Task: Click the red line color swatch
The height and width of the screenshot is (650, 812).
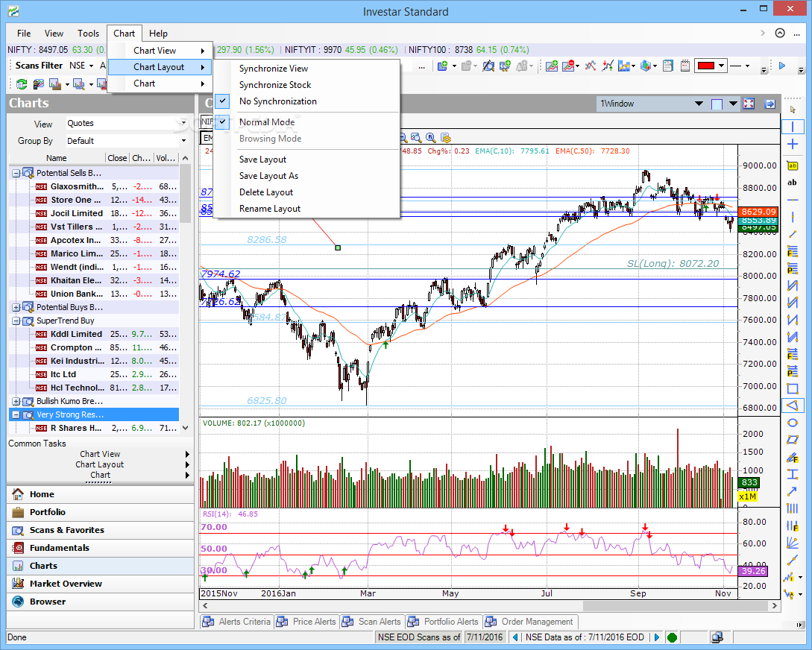Action: pos(705,66)
